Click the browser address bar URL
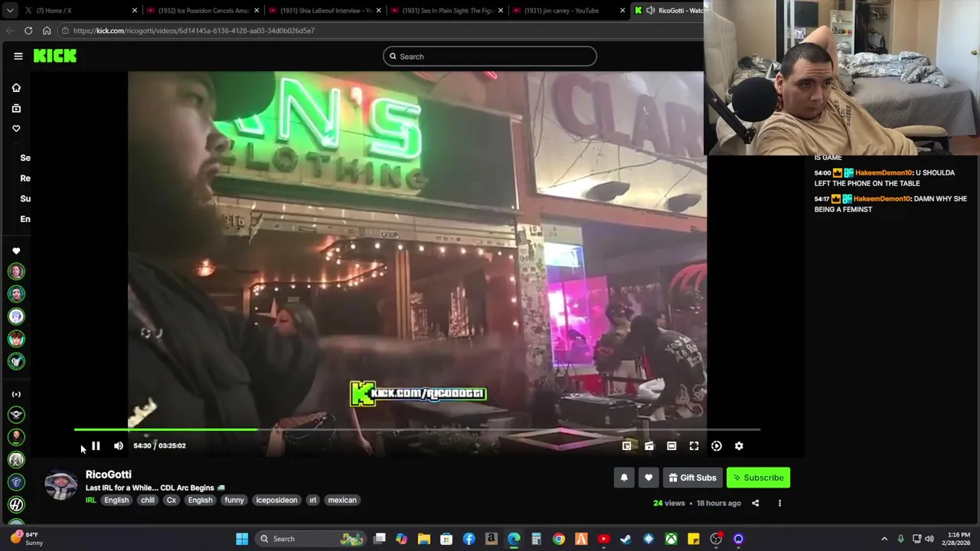 pos(194,31)
